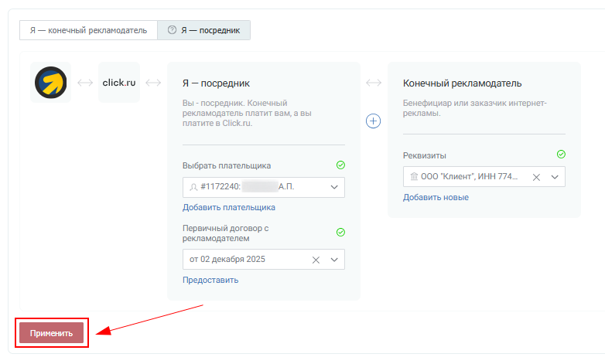Click the click.ru logo tile
Screen dimensions: 605x364
coord(119,83)
